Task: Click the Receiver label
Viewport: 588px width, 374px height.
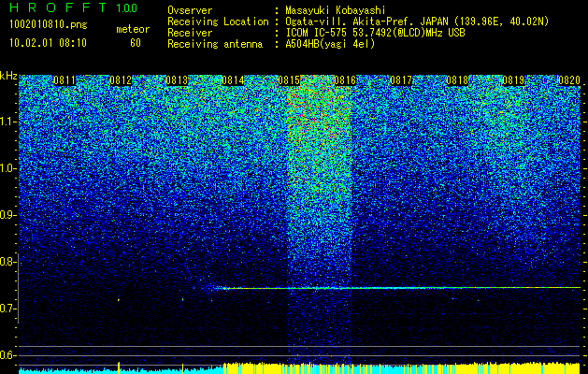Action: coord(190,33)
